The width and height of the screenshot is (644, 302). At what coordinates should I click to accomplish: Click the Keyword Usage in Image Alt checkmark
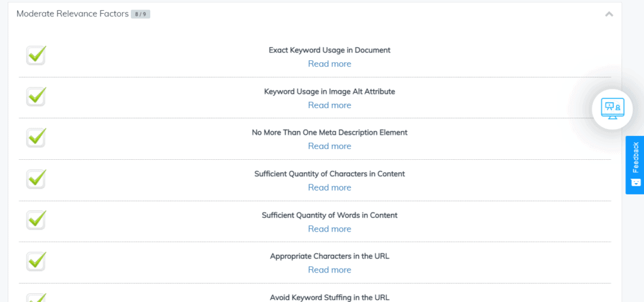(x=36, y=96)
